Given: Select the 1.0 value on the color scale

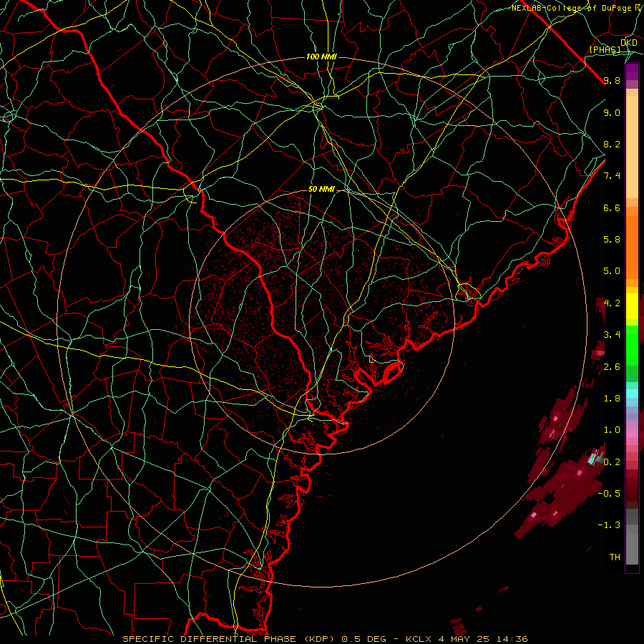Looking at the screenshot, I should pos(612,430).
